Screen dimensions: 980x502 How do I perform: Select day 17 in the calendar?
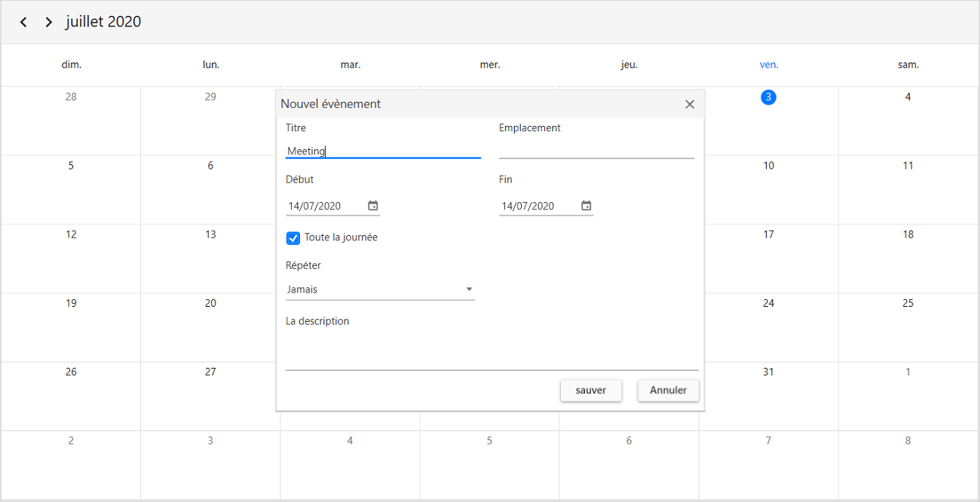pos(768,234)
